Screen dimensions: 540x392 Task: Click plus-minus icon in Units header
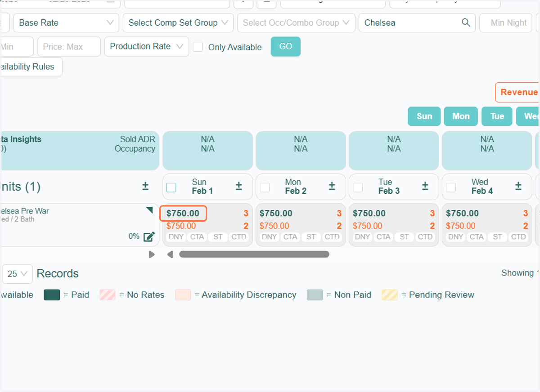tap(145, 186)
